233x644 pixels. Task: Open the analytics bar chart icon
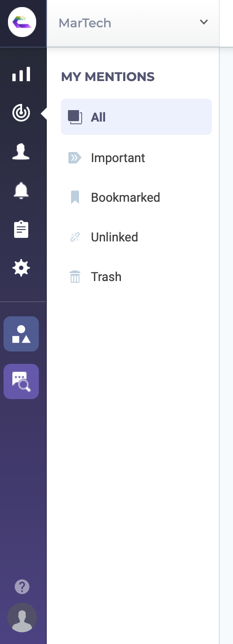tap(21, 74)
